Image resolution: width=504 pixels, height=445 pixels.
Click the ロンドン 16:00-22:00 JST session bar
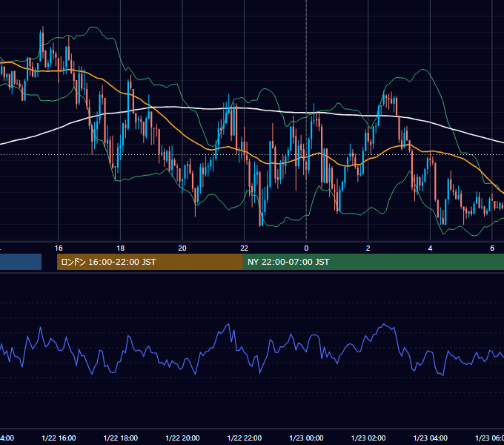150,262
